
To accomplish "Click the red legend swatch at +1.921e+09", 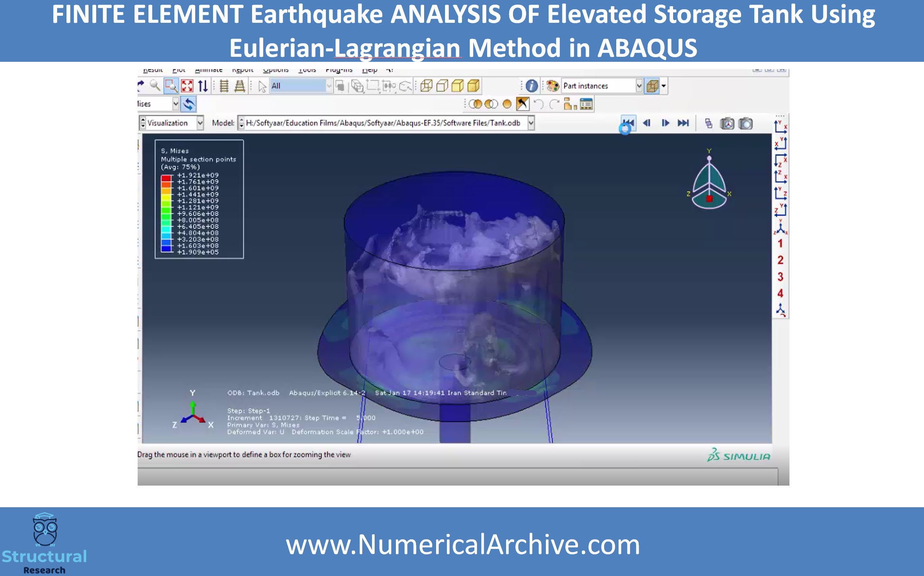I will [x=167, y=178].
